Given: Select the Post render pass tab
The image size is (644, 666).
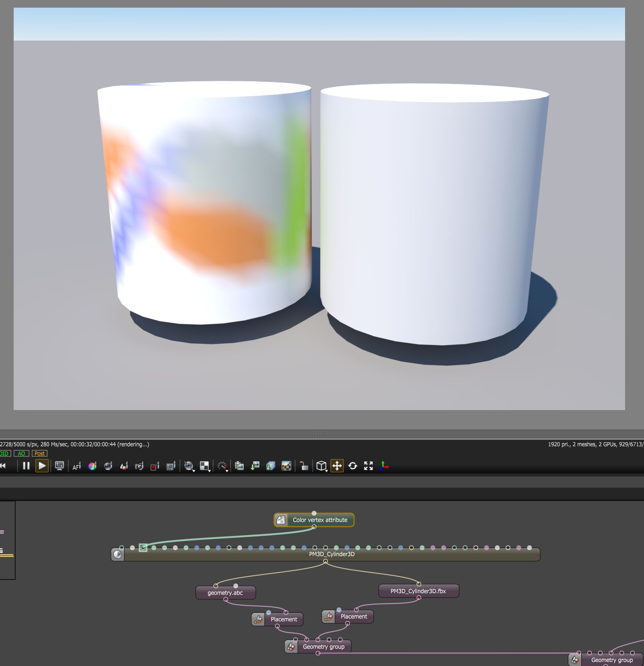Looking at the screenshot, I should (39, 454).
